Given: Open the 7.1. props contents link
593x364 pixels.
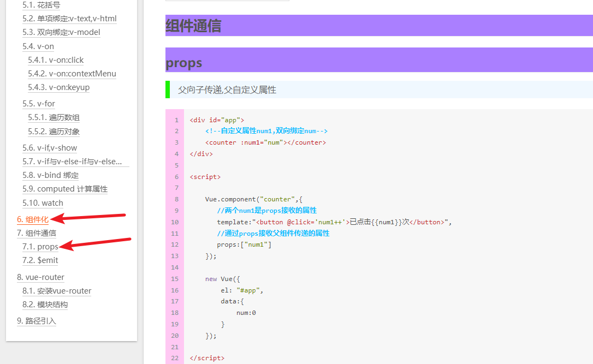Looking at the screenshot, I should click(40, 247).
